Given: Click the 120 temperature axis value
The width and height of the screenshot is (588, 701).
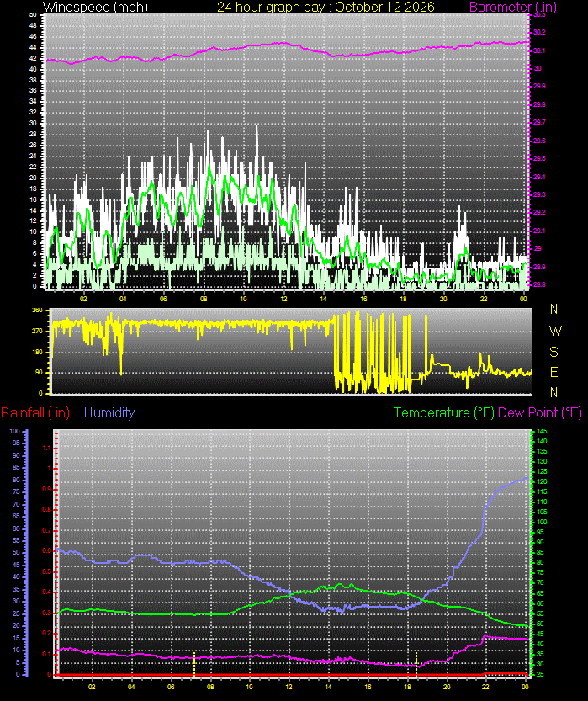Looking at the screenshot, I should (542, 482).
